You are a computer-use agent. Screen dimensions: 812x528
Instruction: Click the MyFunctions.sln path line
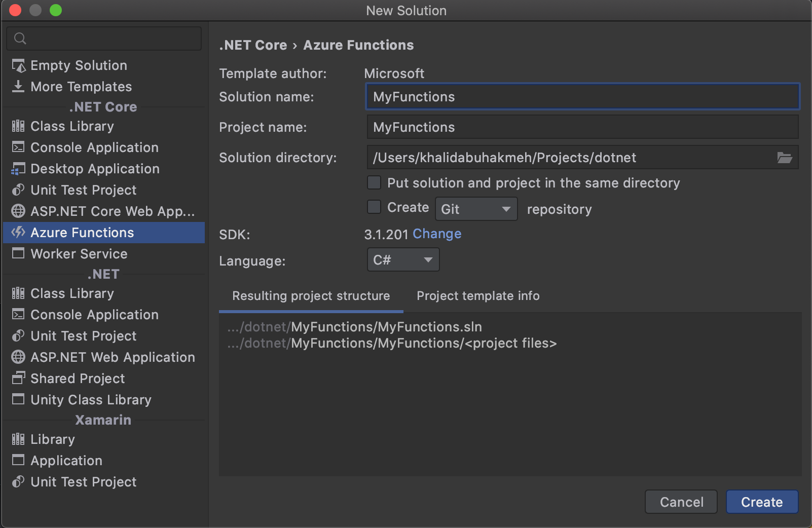(354, 327)
